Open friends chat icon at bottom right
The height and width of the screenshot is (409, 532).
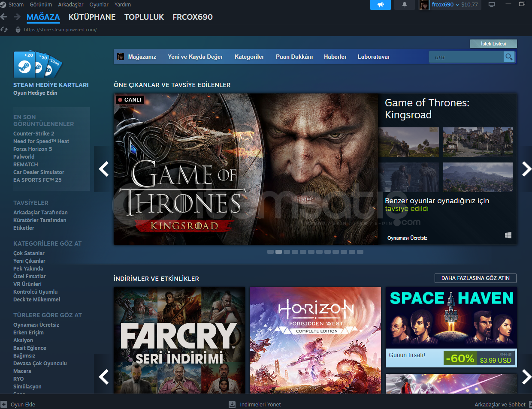[530, 404]
